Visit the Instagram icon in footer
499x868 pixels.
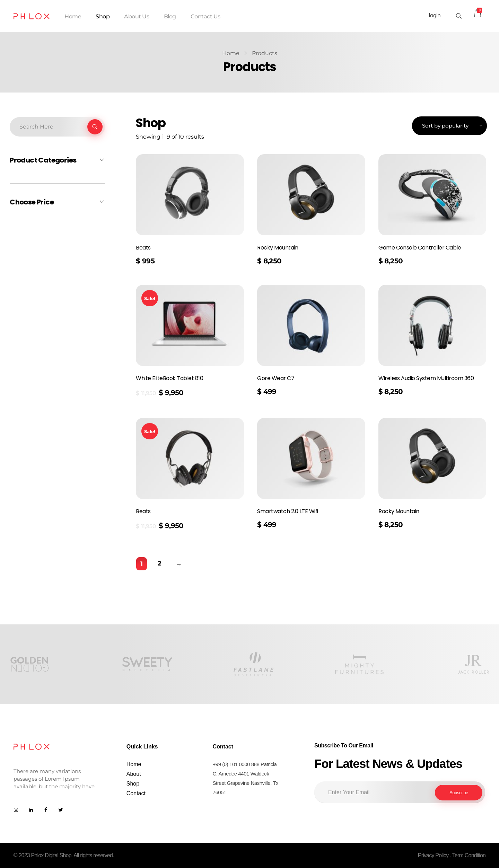[x=16, y=810]
